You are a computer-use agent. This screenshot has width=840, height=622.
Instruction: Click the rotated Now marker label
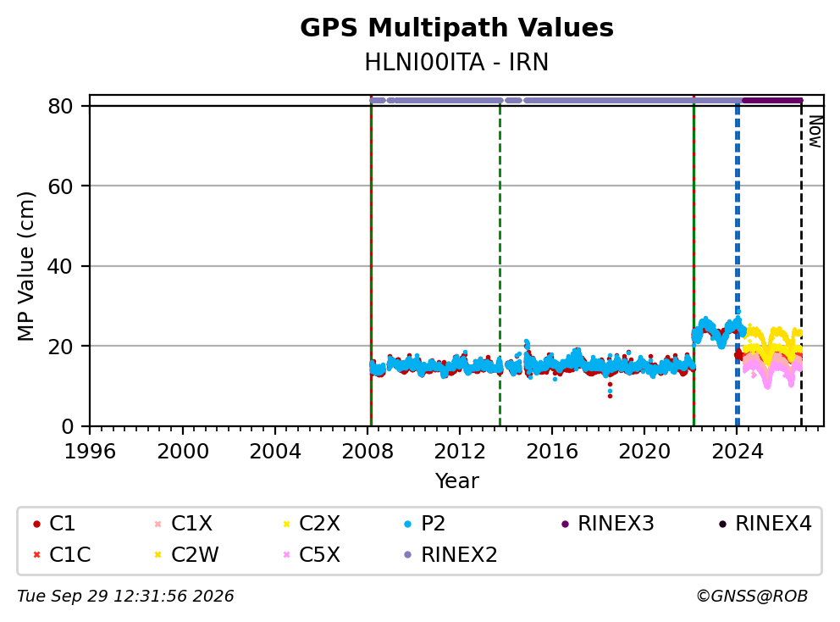(x=815, y=131)
